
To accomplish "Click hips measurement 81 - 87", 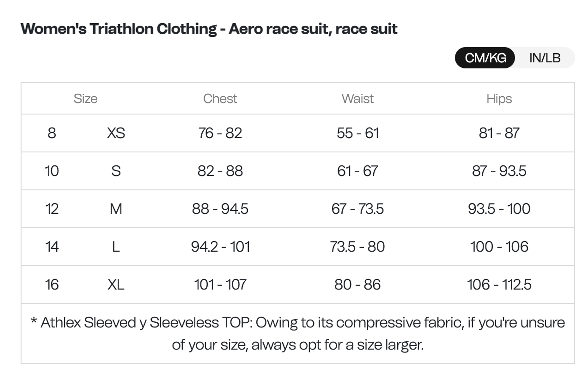I will tap(499, 133).
